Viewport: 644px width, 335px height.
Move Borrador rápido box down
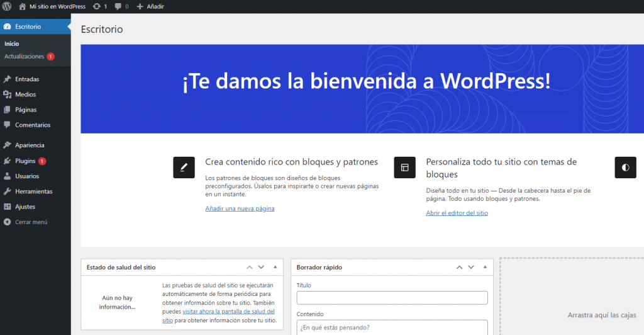pyautogui.click(x=471, y=267)
